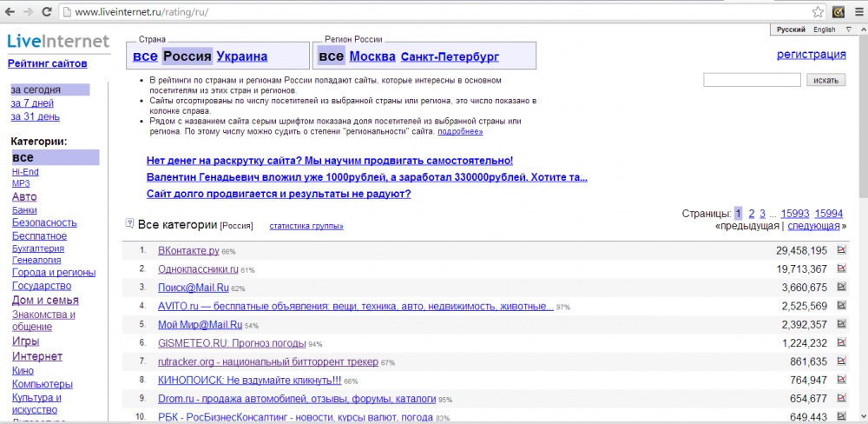Click the искать search button
Image resolution: width=868 pixels, height=424 pixels.
point(826,80)
